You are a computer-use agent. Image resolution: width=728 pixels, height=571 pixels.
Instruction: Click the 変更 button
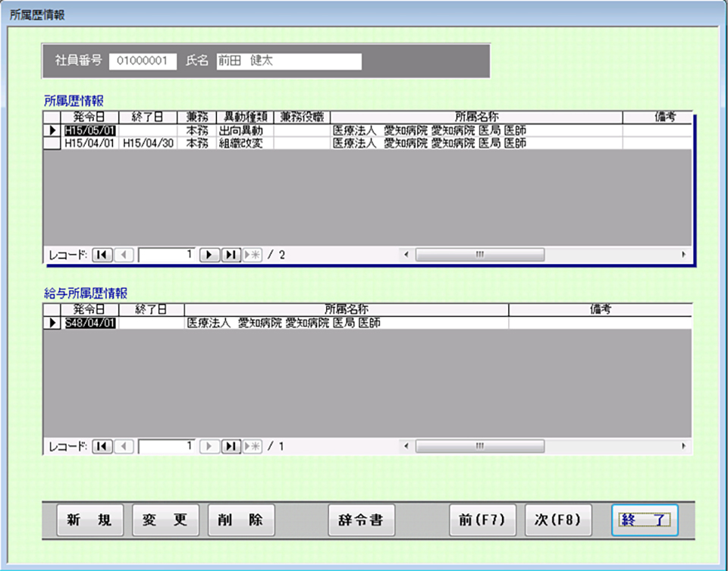pyautogui.click(x=165, y=520)
